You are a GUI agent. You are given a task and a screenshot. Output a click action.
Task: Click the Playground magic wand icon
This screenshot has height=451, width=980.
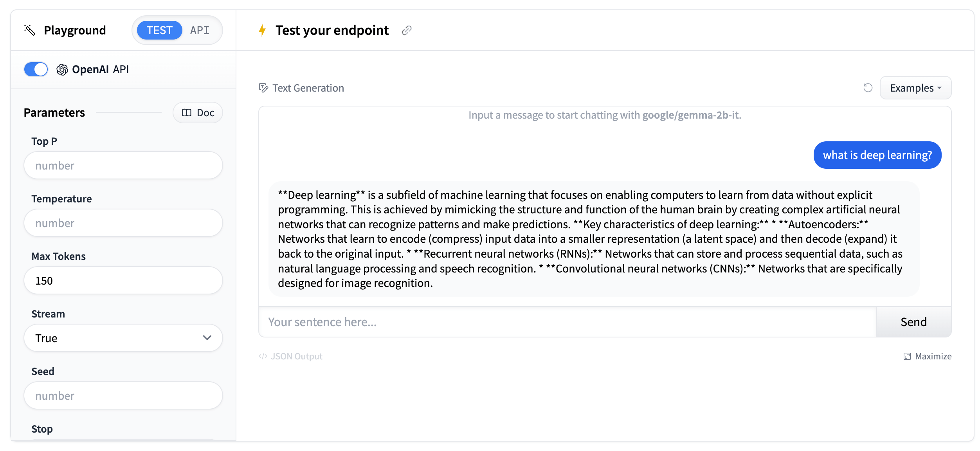(x=29, y=30)
